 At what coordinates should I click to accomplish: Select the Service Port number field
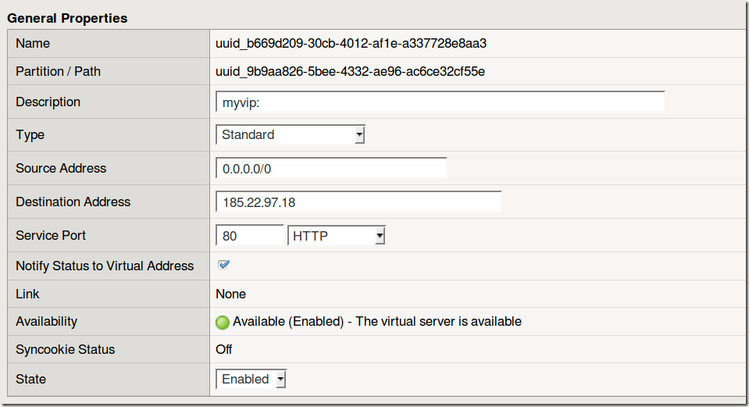[x=249, y=236]
